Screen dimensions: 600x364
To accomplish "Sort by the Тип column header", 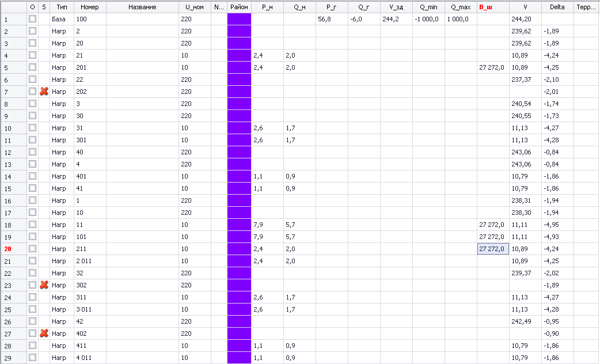I will click(x=62, y=7).
